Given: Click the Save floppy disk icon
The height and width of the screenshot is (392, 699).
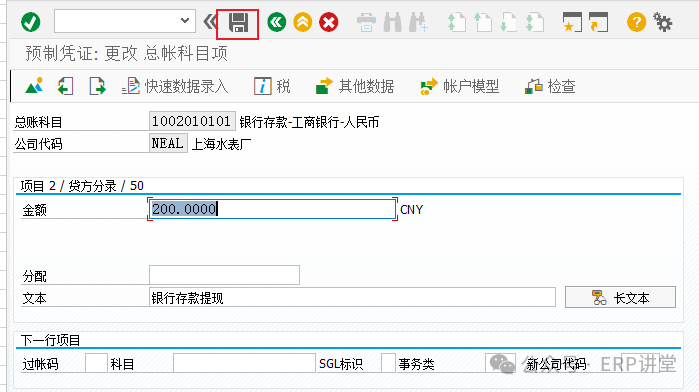Looking at the screenshot, I should coord(238,22).
